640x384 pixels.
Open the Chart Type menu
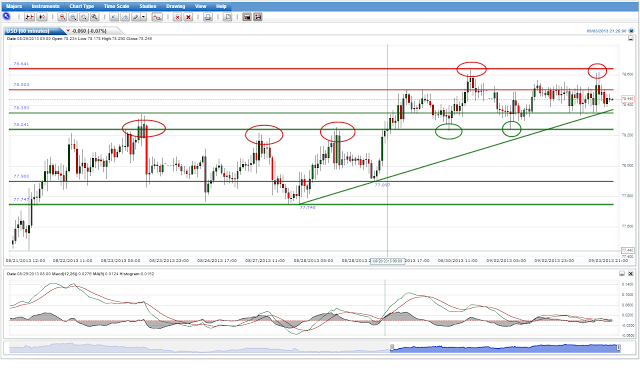pos(82,6)
